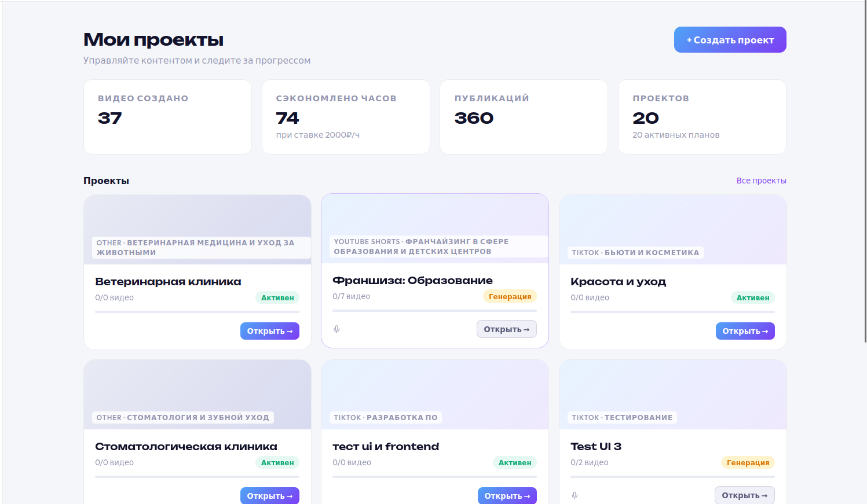
Task: Click the TIKTOK · РАЗРАБОТКА ПО tag
Action: 386,417
